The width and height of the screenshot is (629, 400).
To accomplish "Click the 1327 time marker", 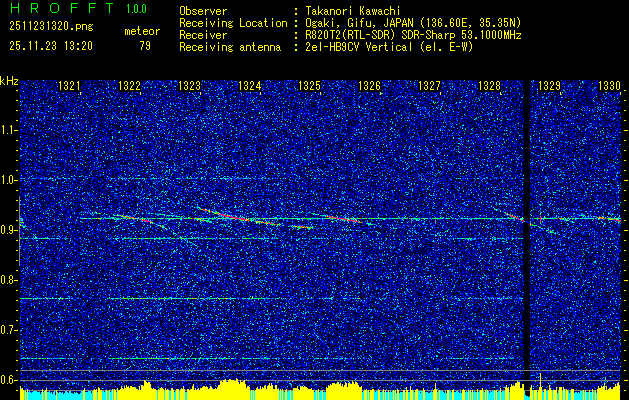I will click(x=430, y=86).
